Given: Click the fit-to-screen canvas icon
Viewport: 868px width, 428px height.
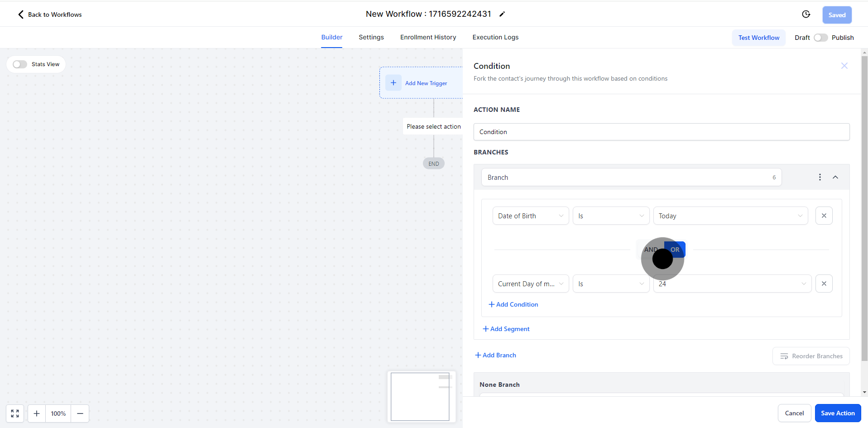Looking at the screenshot, I should (15, 414).
